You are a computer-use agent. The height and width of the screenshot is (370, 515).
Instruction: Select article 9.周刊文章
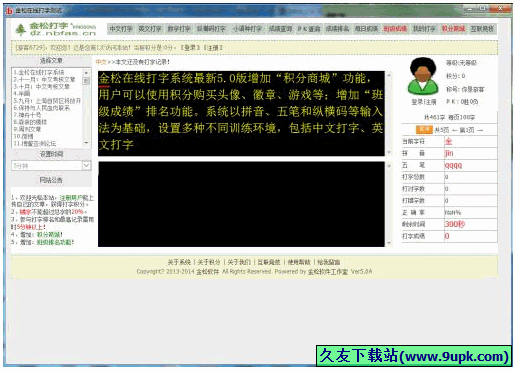(27, 129)
